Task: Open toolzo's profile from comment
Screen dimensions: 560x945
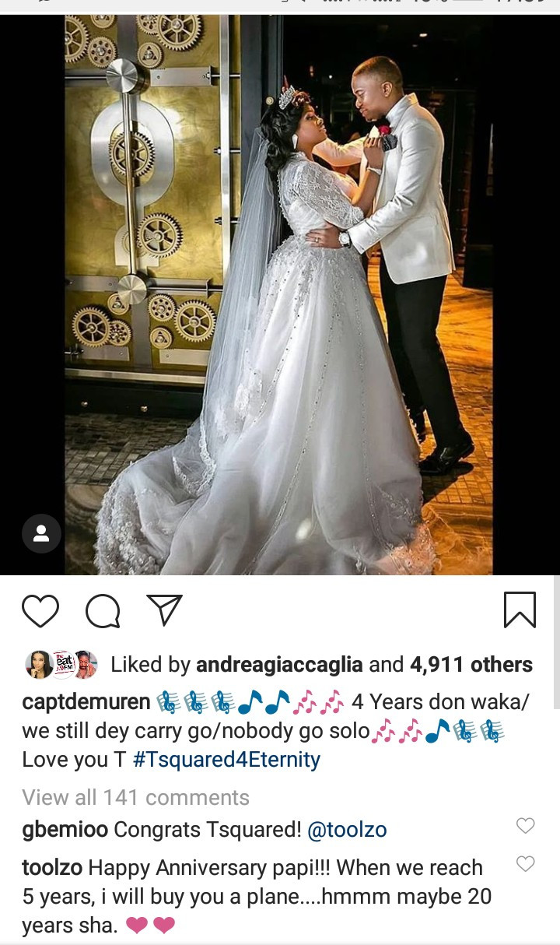Action: tap(52, 867)
